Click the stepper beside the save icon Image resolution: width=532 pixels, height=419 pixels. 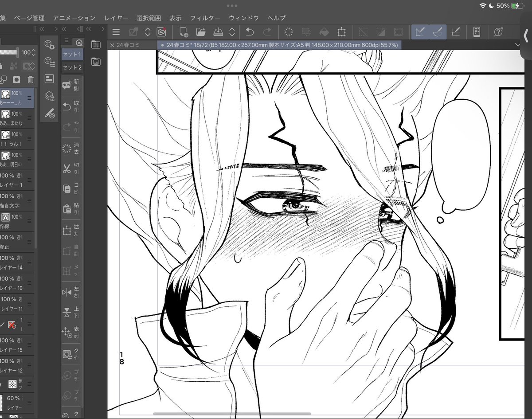click(231, 32)
